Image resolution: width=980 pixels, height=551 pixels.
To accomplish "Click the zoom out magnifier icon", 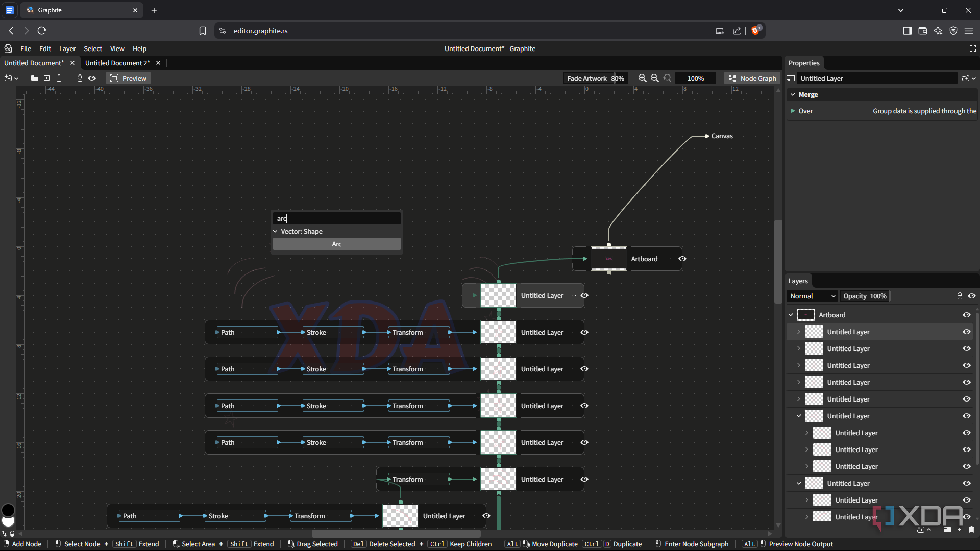I will tap(655, 78).
